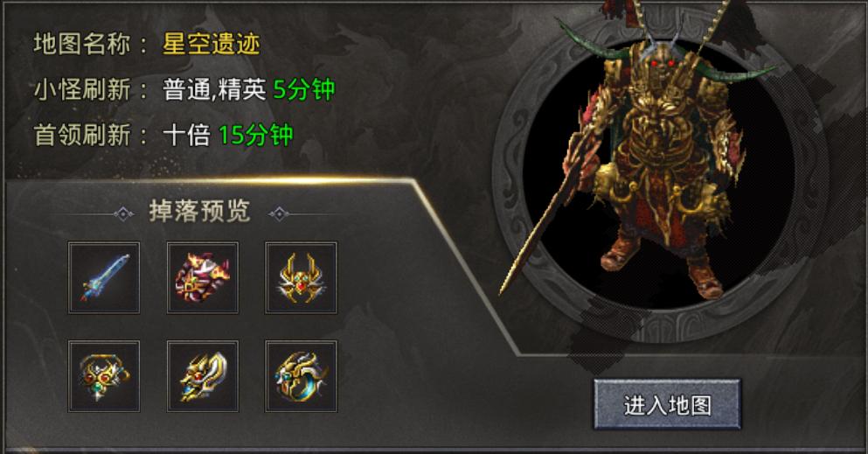
Task: Inspect the flaming red armor drop icon
Action: (203, 278)
